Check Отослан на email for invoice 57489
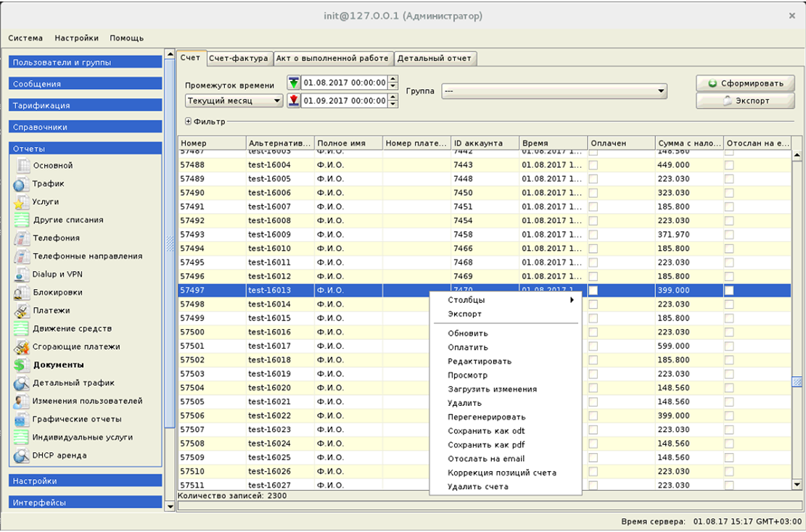806x532 pixels. (x=729, y=179)
